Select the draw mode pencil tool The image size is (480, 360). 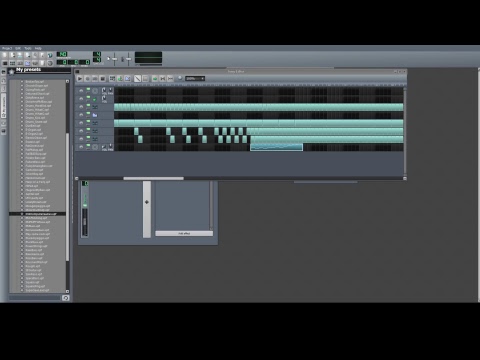point(137,79)
